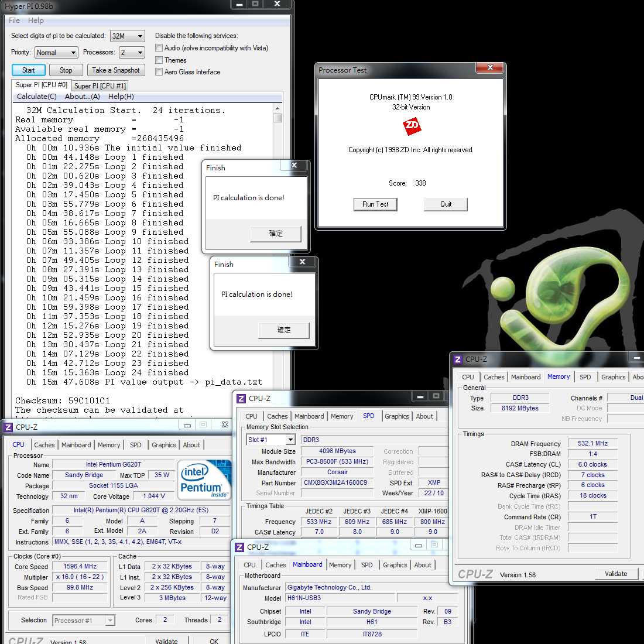Close the upper Finish dialog
Screen dimensions: 644x644
(x=294, y=165)
